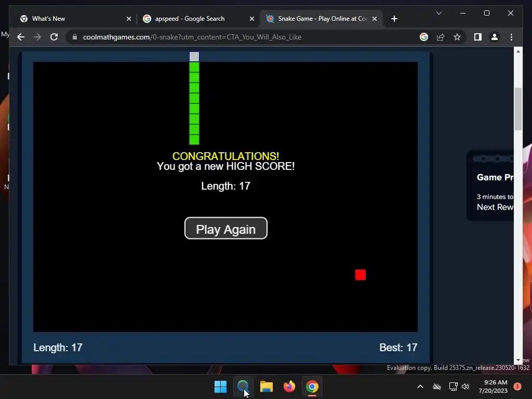The image size is (532, 399).
Task: Open the tab search dropdown chevron
Action: (x=438, y=13)
